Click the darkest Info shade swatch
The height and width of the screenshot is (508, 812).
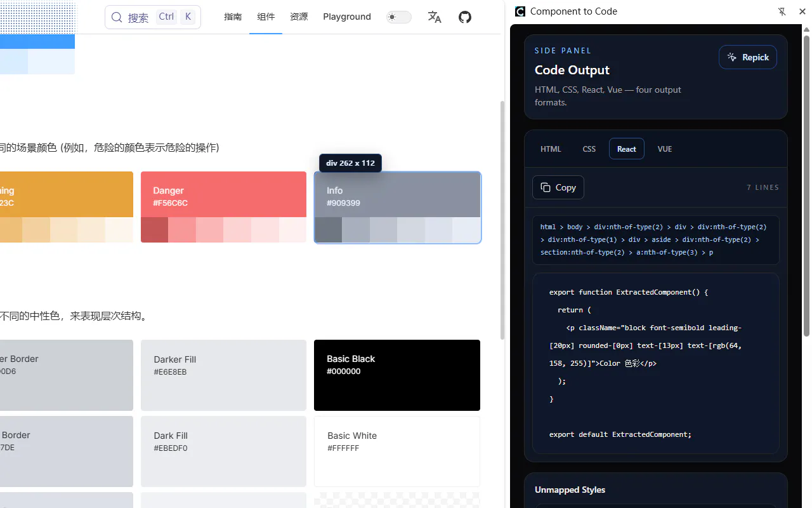[329, 230]
